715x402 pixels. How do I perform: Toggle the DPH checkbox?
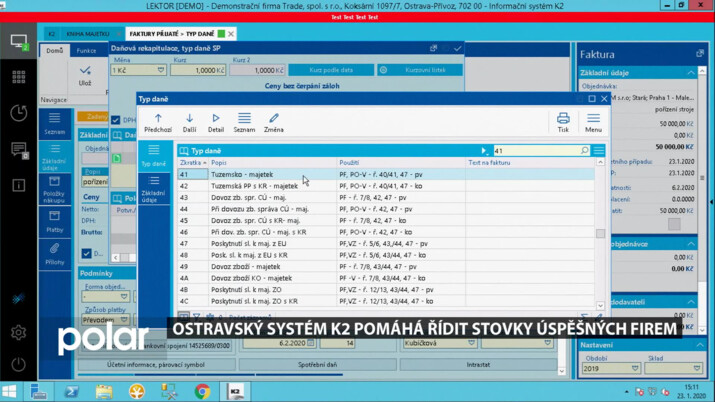[116, 120]
